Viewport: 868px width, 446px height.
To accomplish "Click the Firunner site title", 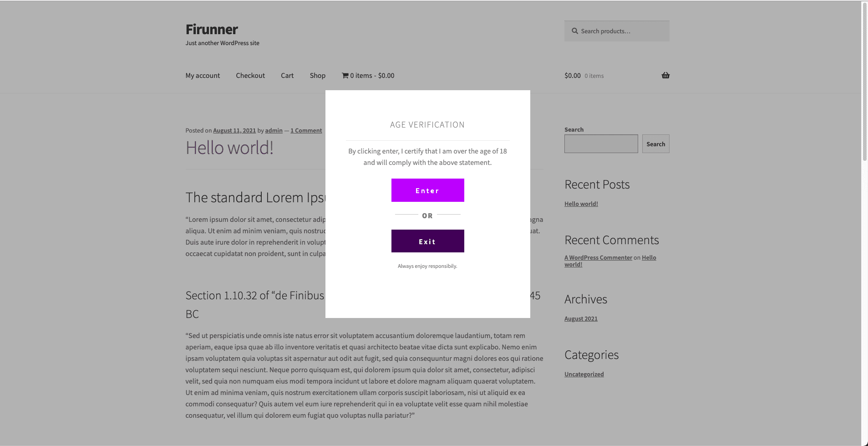I will 212,29.
